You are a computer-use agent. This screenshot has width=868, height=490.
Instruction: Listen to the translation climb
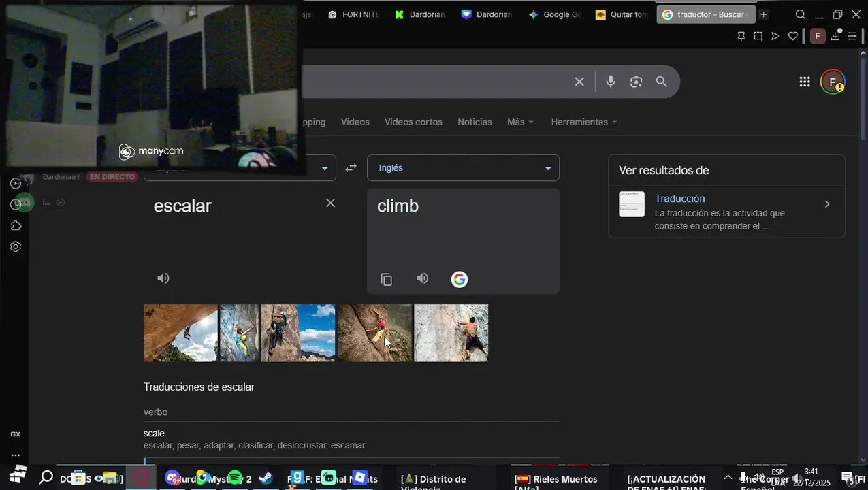tap(423, 278)
